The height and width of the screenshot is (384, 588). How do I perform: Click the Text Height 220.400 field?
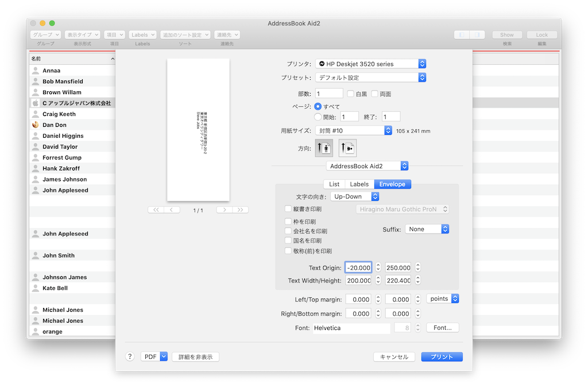399,280
